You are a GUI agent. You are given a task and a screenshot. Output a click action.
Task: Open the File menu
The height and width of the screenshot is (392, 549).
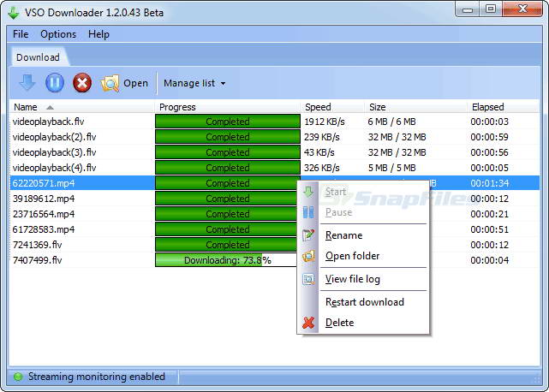21,34
